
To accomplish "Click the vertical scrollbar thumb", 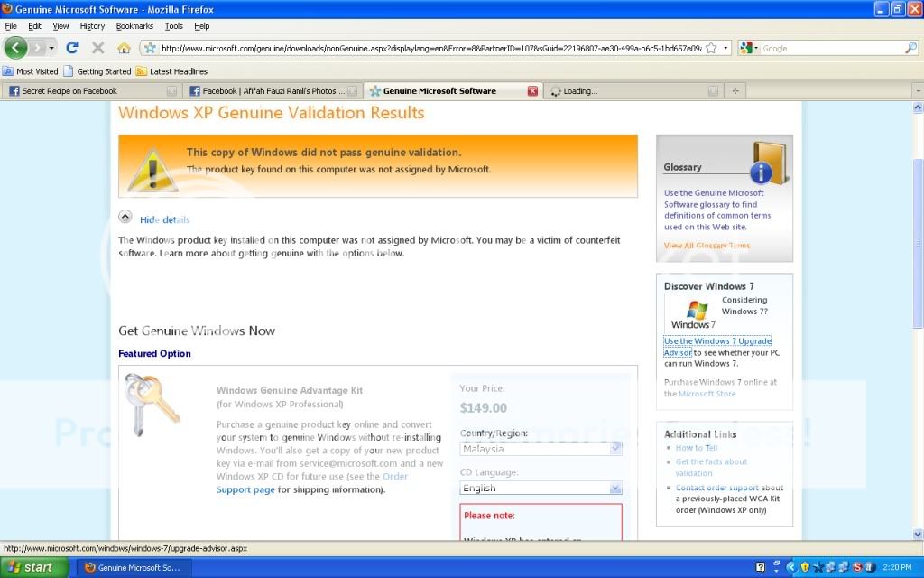I will (x=918, y=243).
